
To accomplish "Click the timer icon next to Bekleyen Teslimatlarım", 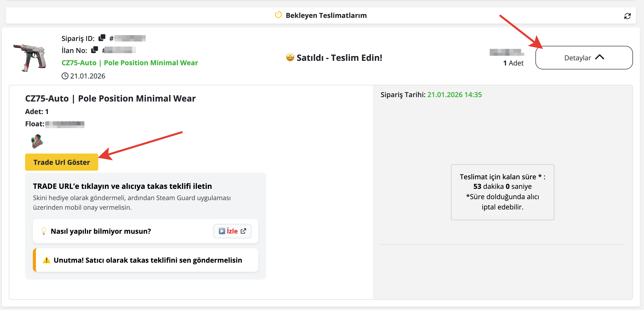I will click(278, 15).
